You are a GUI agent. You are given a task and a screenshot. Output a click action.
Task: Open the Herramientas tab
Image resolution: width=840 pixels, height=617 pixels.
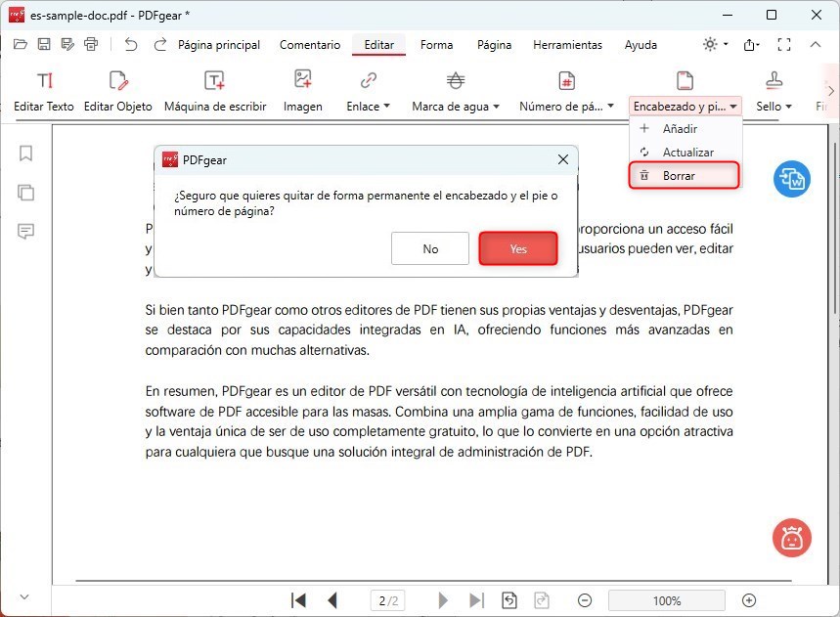click(568, 45)
